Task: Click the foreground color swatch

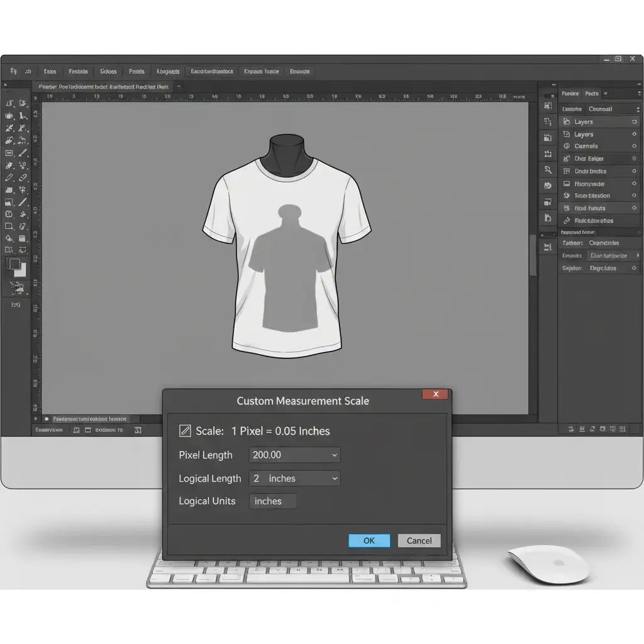Action: (x=14, y=264)
